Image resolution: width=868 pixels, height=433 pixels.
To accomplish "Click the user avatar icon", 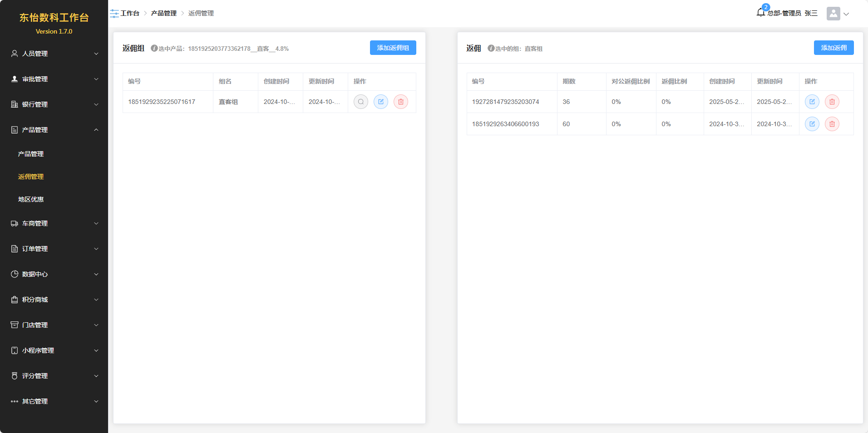I will click(x=833, y=14).
